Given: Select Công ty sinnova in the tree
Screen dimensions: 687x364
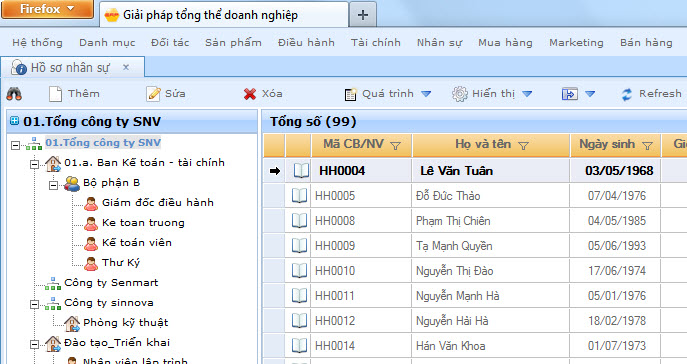Looking at the screenshot, I should (x=109, y=303).
